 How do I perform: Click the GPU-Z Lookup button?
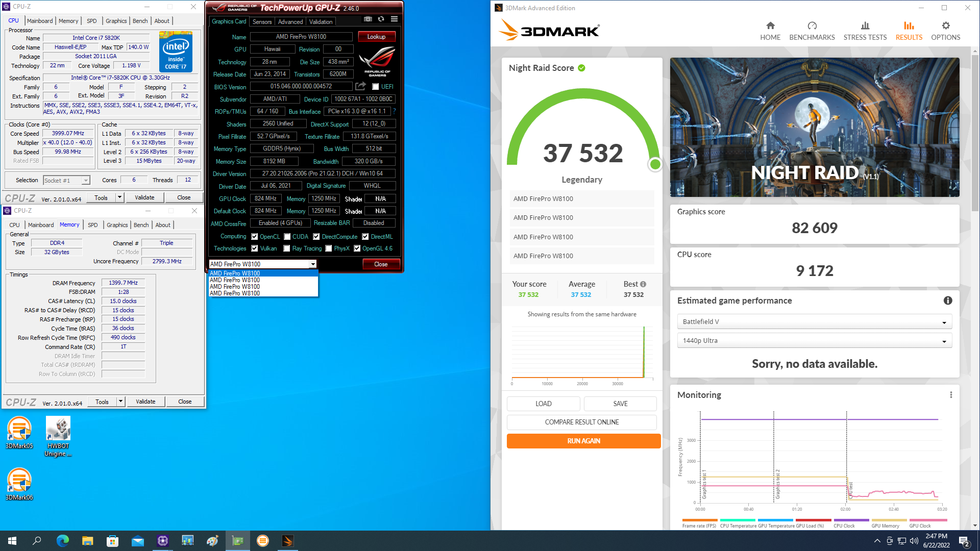(x=377, y=37)
